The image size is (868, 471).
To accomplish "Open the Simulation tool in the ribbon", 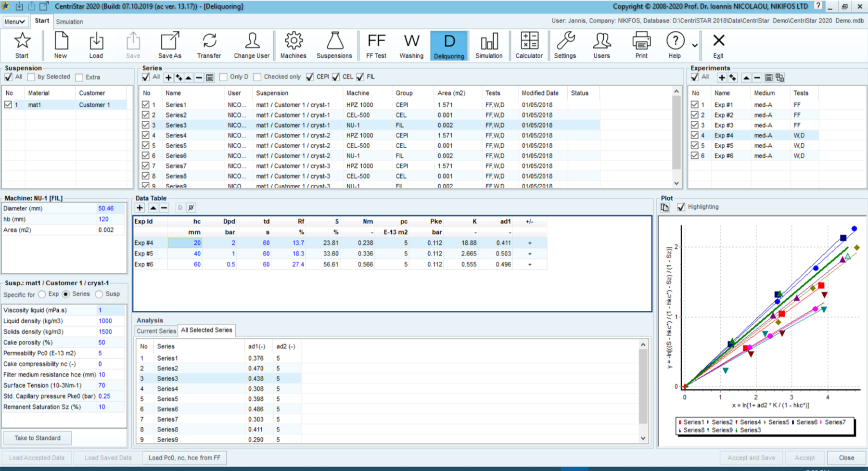I will [x=489, y=46].
